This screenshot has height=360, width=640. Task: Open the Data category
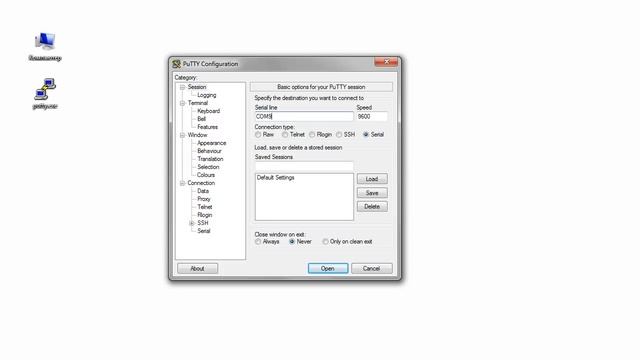click(203, 191)
